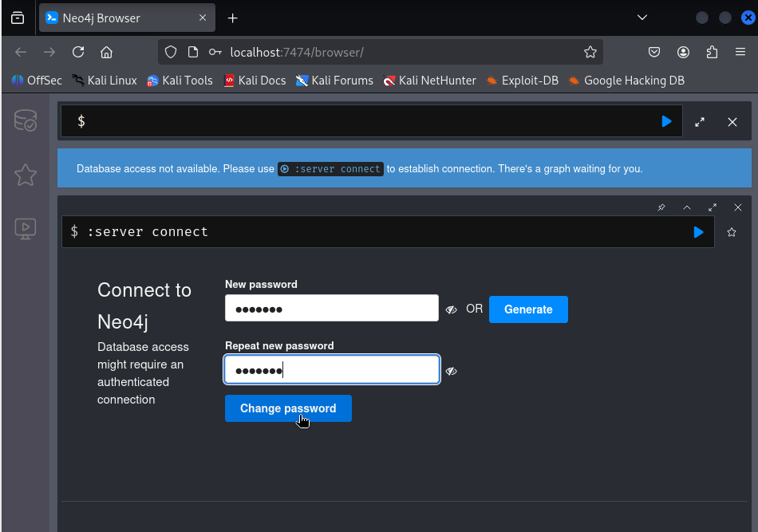This screenshot has height=532, width=758.
Task: Select the Neo4j Browser tab
Action: pos(127,18)
